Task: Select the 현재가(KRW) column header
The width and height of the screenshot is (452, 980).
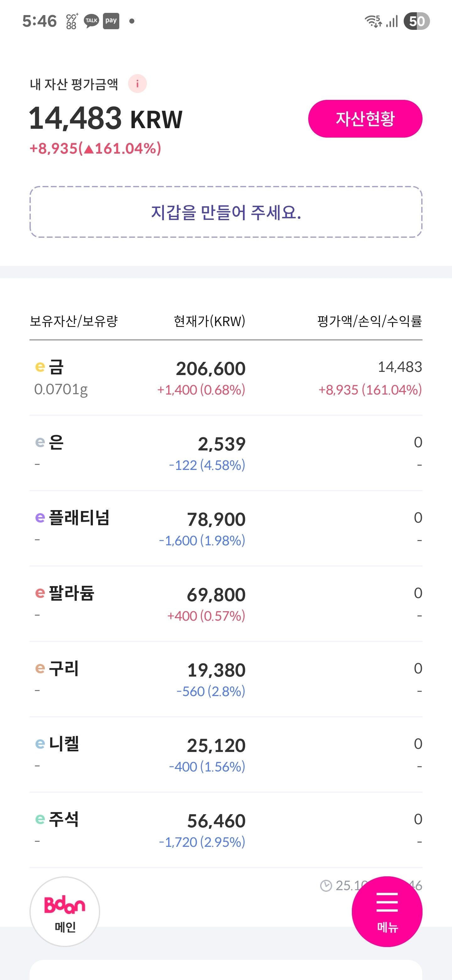Action: pyautogui.click(x=209, y=321)
